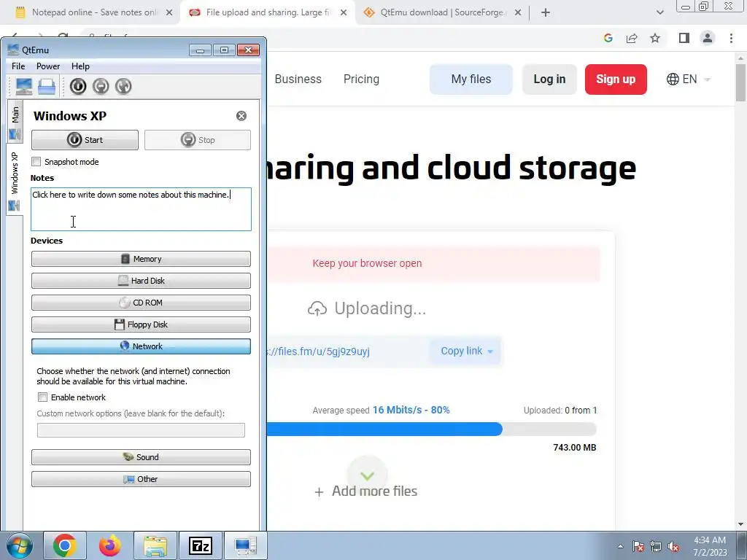Viewport: 747px width, 560px height.
Task: Click the green down chevron circle
Action: coord(368,475)
